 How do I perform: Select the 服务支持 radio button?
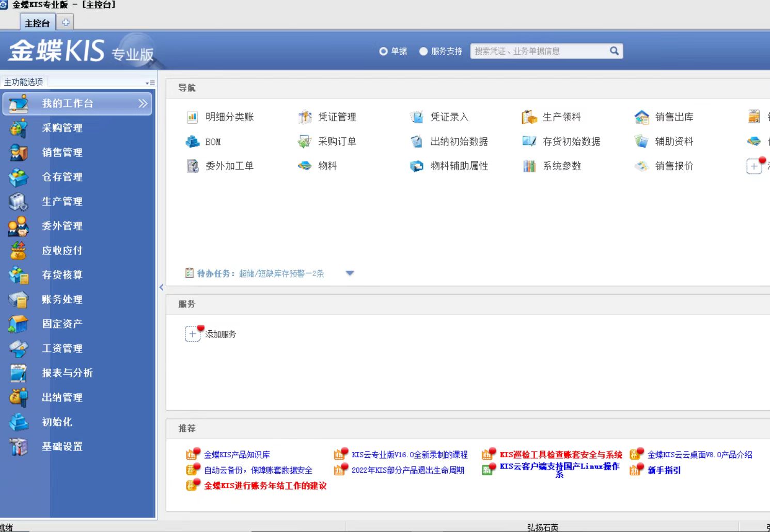423,51
